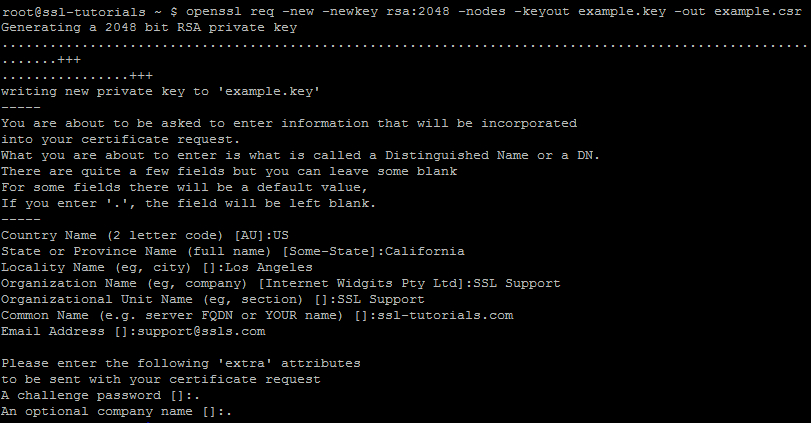Click the example.key keyout argument
The height and width of the screenshot is (423, 811).
click(622, 11)
